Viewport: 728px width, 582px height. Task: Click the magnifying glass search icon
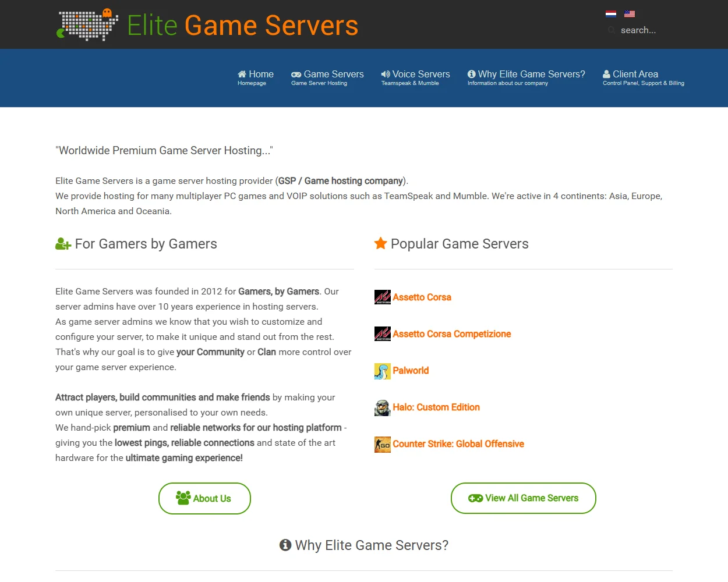610,30
